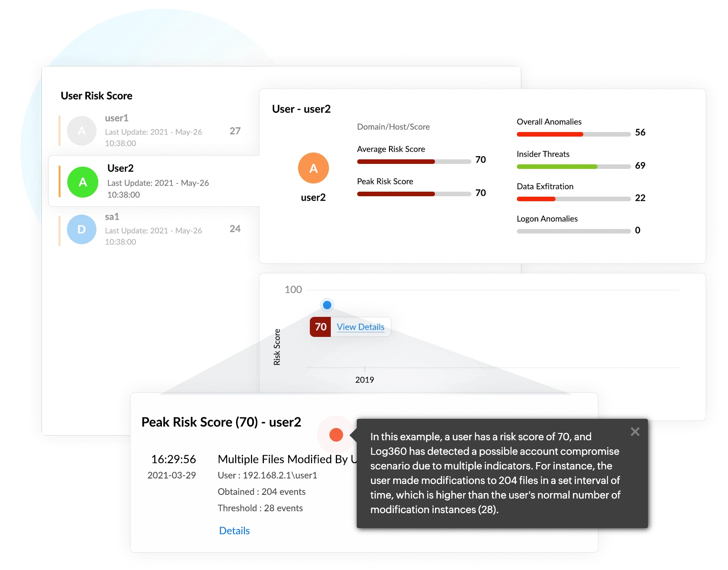
Task: Click the Domain/Host/Score label
Action: [394, 127]
